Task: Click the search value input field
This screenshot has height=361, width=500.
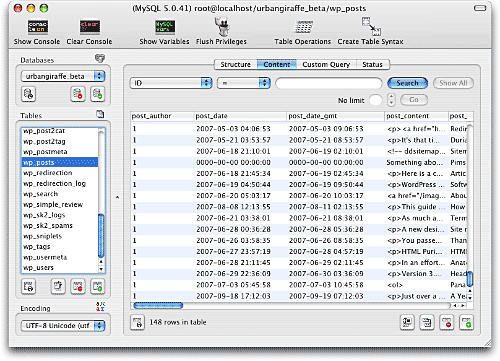Action: [329, 83]
